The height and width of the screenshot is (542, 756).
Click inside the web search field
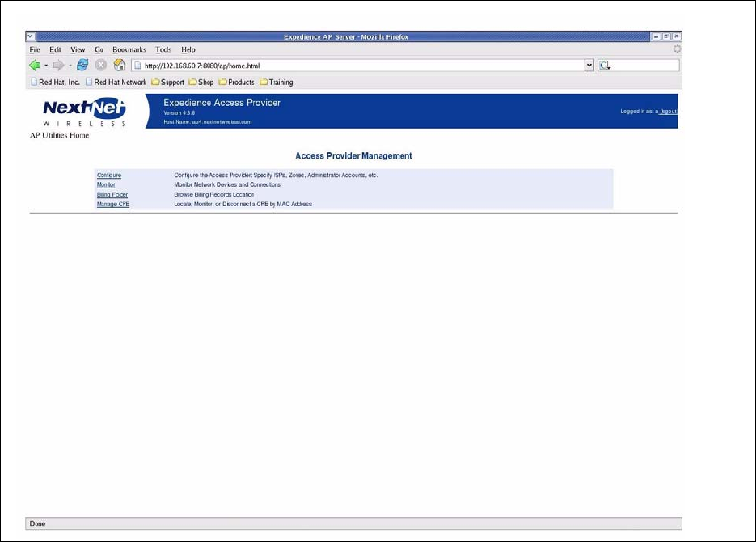[x=644, y=65]
